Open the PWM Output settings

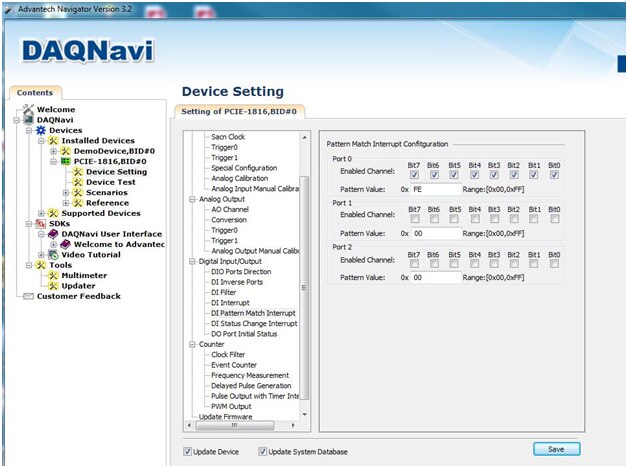click(x=231, y=406)
